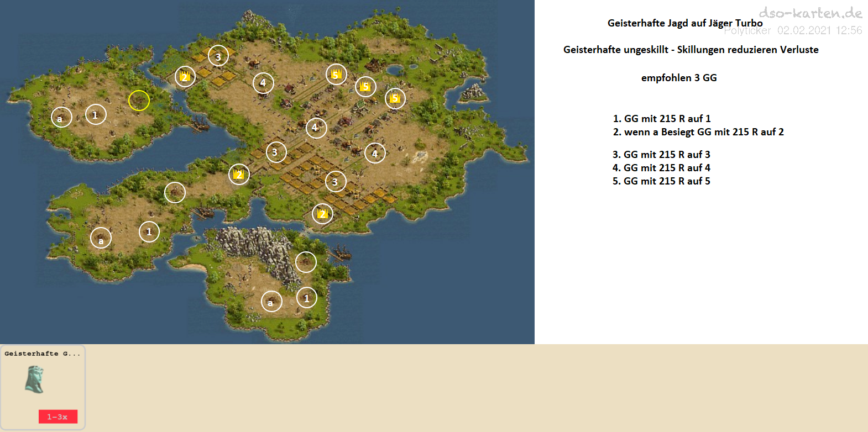Viewport: 868px width, 432px height.
Task: Select crowned marker '2' on the main island's south shore
Action: coord(323,214)
